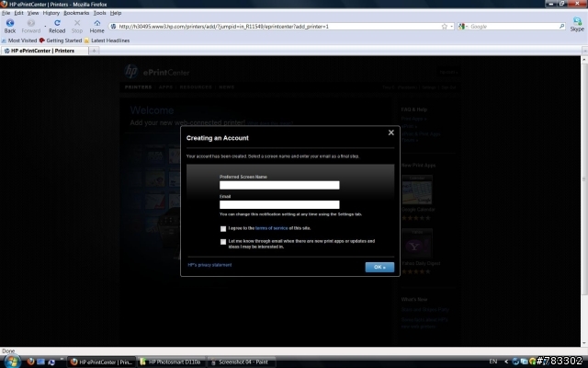Click the OK button in the dialog

379,267
